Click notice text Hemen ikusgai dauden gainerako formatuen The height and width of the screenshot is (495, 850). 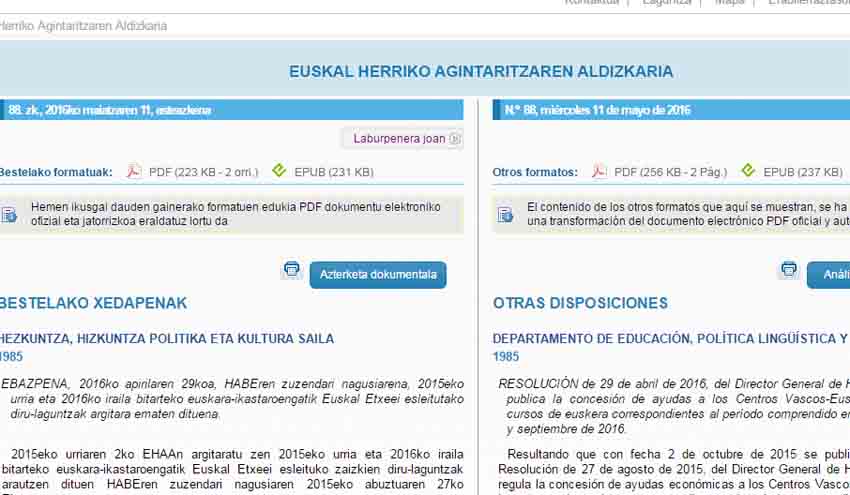coord(236,214)
